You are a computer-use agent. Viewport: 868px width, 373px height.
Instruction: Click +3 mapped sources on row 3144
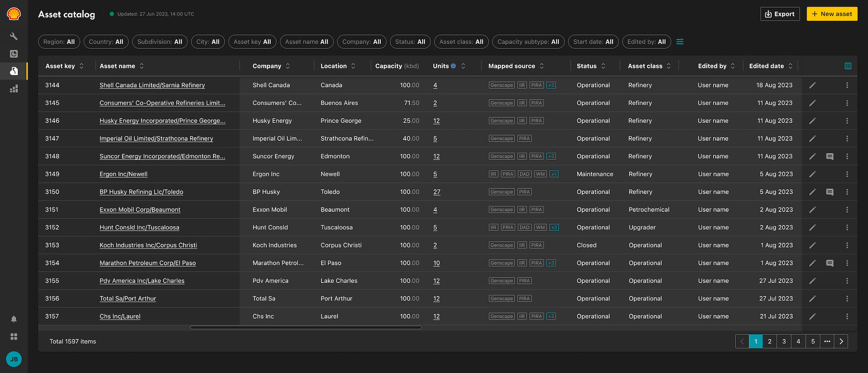tap(551, 85)
